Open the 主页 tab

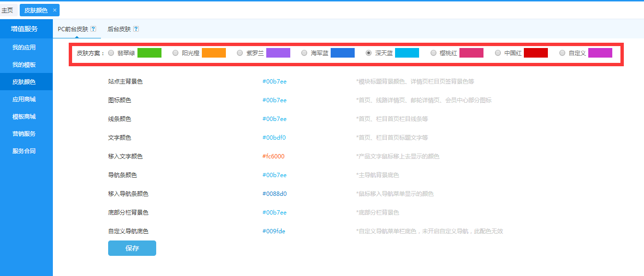[8, 10]
